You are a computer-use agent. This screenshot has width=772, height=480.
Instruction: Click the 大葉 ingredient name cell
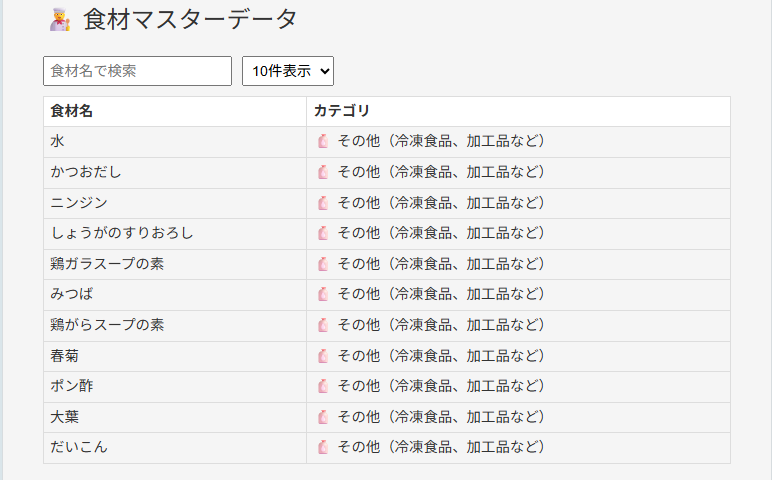(x=175, y=417)
